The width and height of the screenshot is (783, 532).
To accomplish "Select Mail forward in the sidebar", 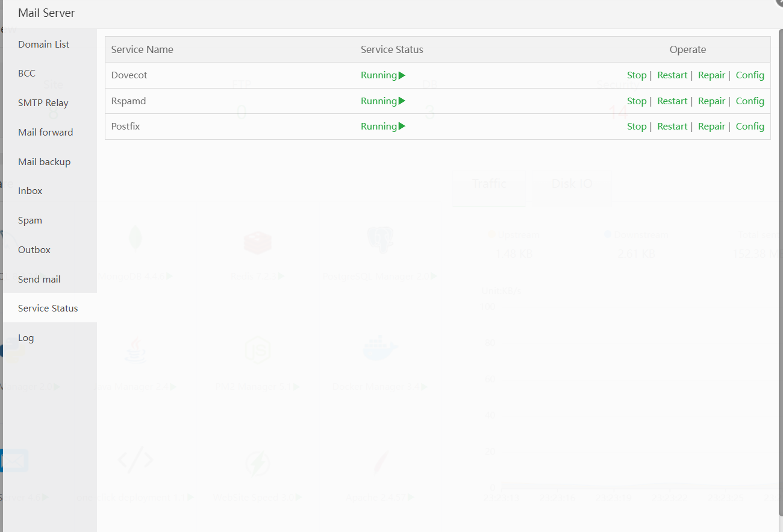I will click(x=49, y=133).
